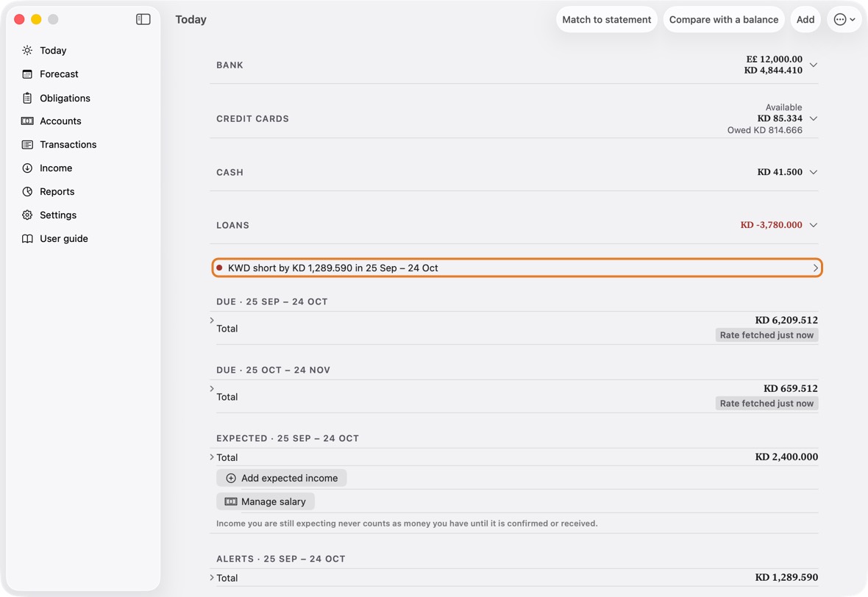Viewport: 868px width, 597px height.
Task: Click the LOANS section heading
Action: (232, 225)
